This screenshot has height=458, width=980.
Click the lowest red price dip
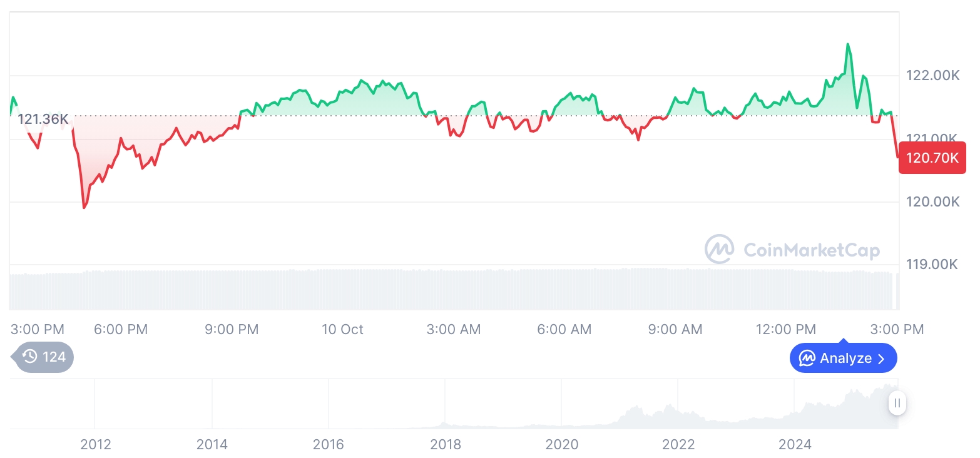pyautogui.click(x=84, y=207)
